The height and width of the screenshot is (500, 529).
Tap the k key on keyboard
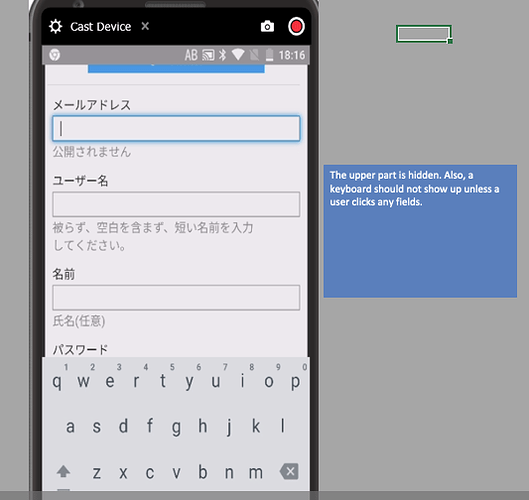coord(256,426)
